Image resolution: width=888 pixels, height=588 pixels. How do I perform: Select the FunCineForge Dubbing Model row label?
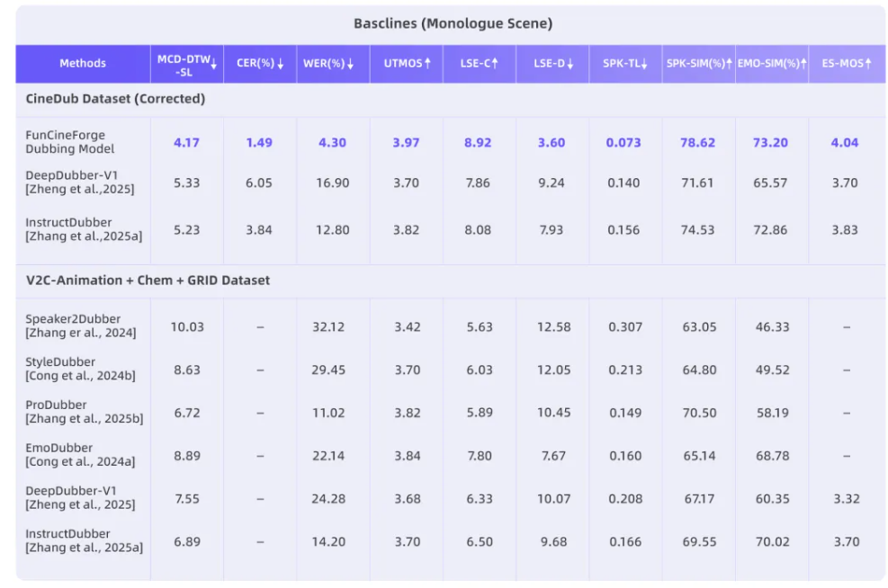[x=70, y=142]
